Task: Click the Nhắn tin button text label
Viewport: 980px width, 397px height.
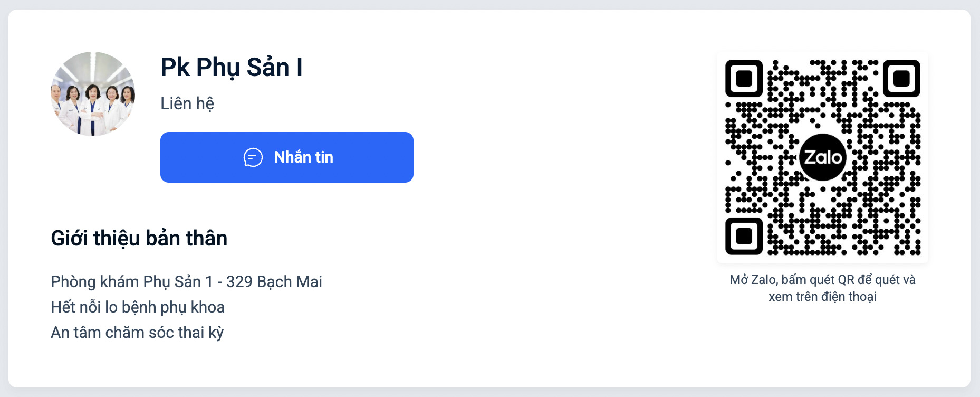Action: click(304, 157)
